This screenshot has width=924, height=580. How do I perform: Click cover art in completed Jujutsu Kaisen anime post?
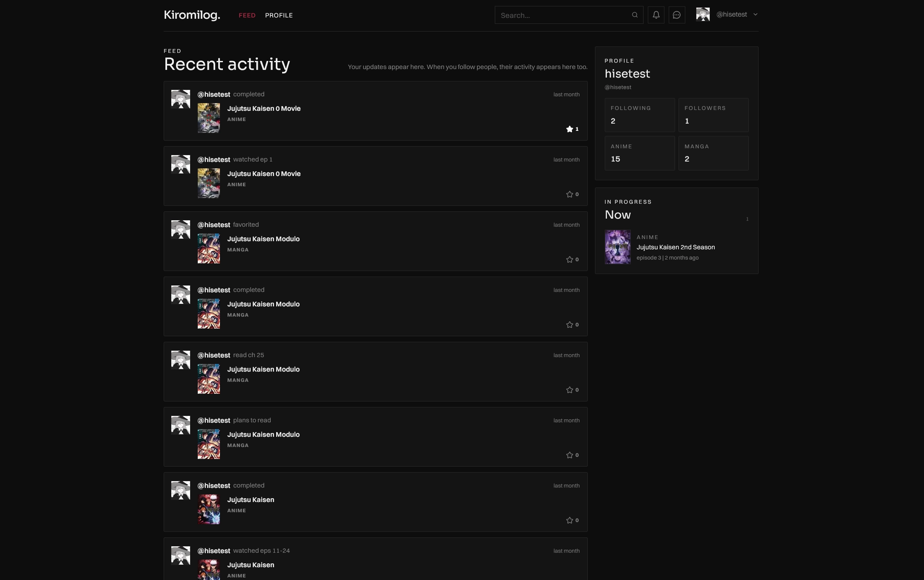[209, 509]
